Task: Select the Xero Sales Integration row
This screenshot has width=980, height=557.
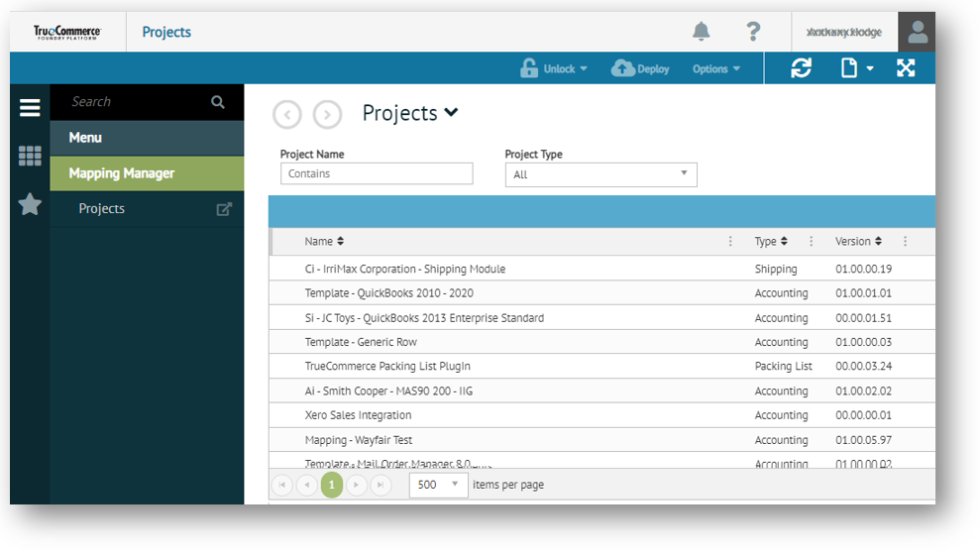Action: pyautogui.click(x=358, y=415)
